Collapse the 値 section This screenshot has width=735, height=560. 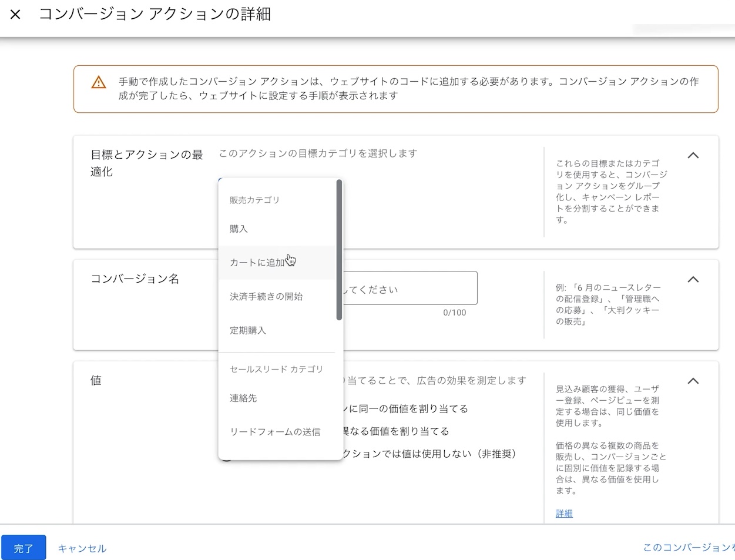click(693, 381)
